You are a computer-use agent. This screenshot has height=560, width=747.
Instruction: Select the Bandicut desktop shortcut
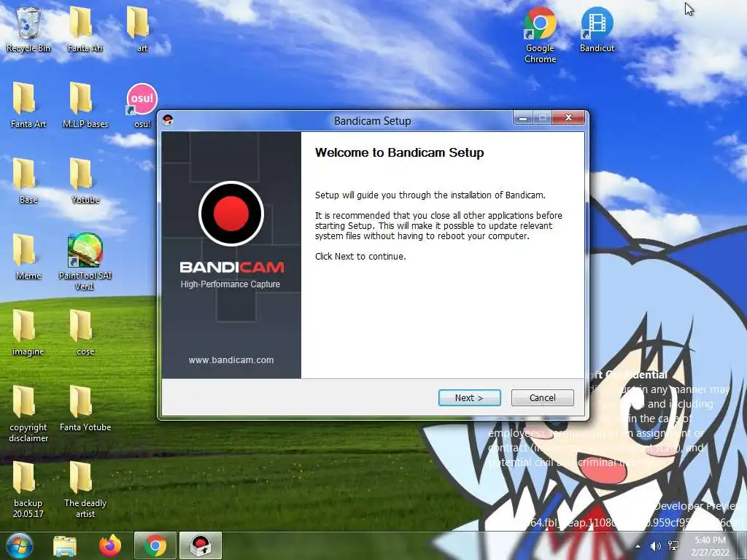597,29
